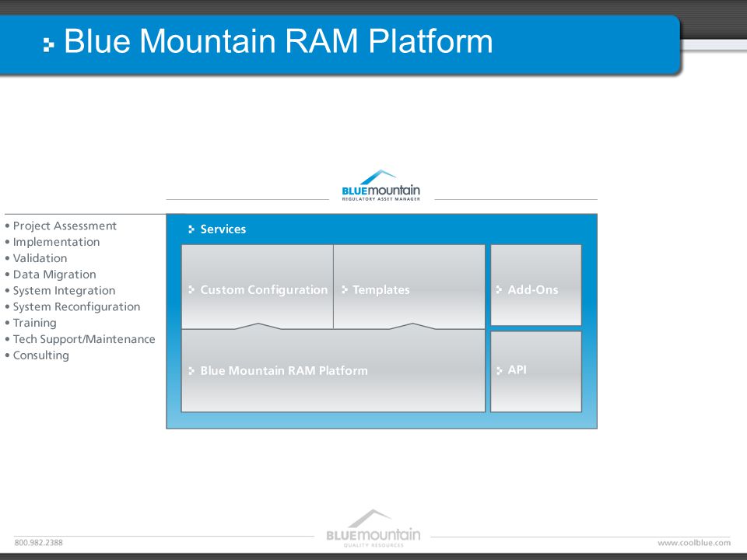Click the Data Migration bullet item

coord(51,275)
